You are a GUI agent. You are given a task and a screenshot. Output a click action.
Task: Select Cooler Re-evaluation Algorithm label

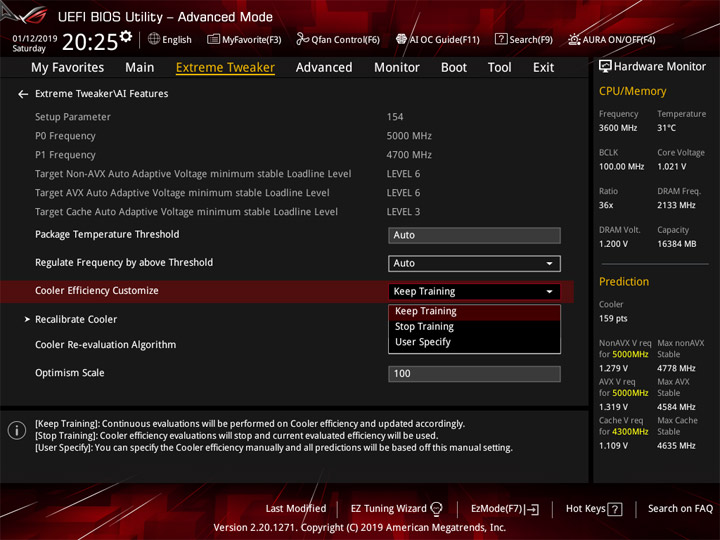pos(106,345)
